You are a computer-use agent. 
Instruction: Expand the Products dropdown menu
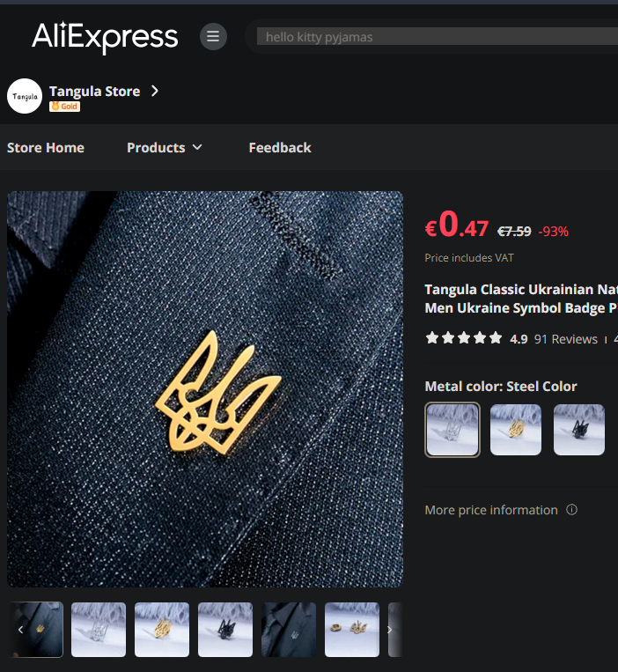click(x=164, y=147)
